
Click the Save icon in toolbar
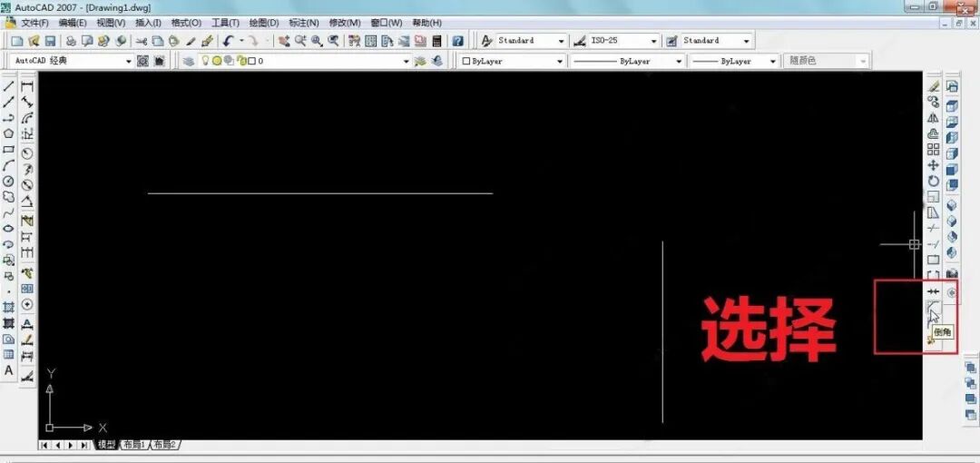tap(50, 41)
